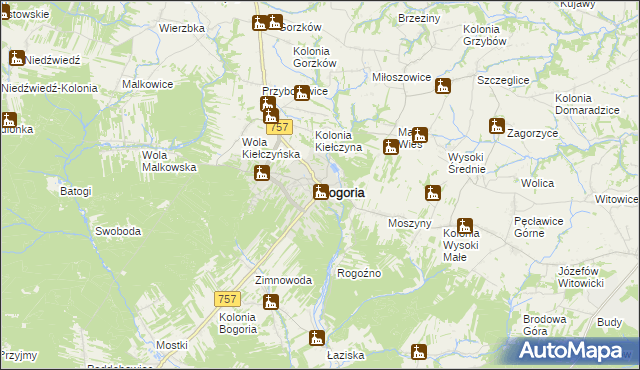This screenshot has width=640, height=370.
Task: Click the church icon near Miłoszowice
Action: click(443, 86)
